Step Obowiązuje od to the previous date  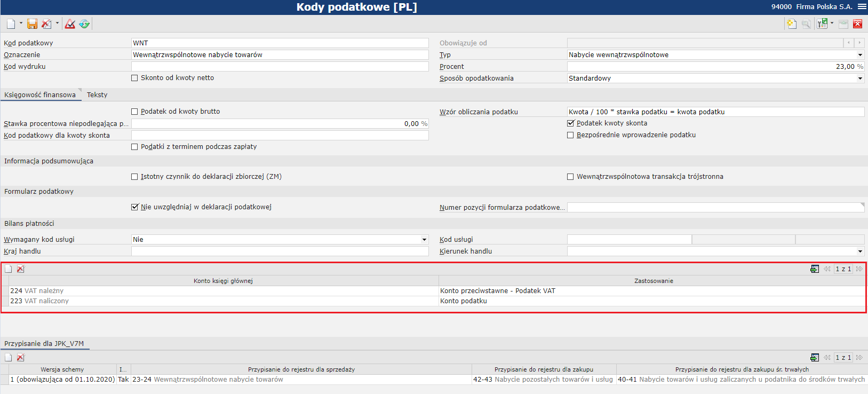[849, 43]
